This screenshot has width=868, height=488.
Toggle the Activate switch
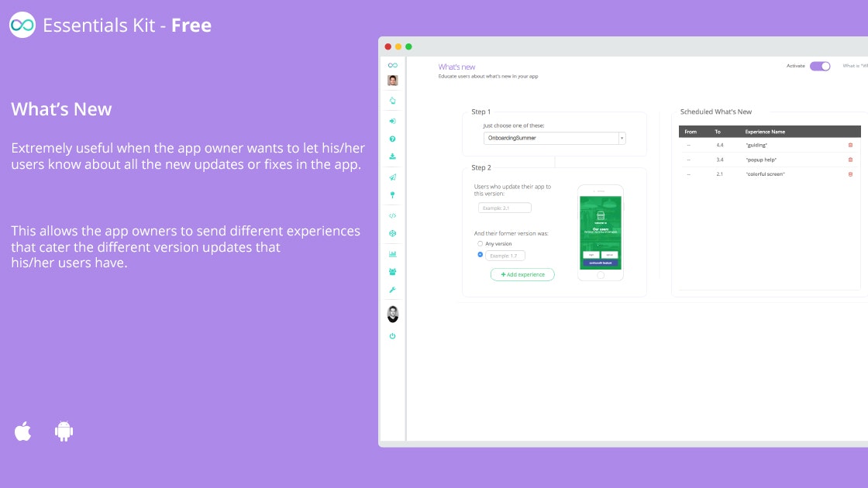point(820,66)
